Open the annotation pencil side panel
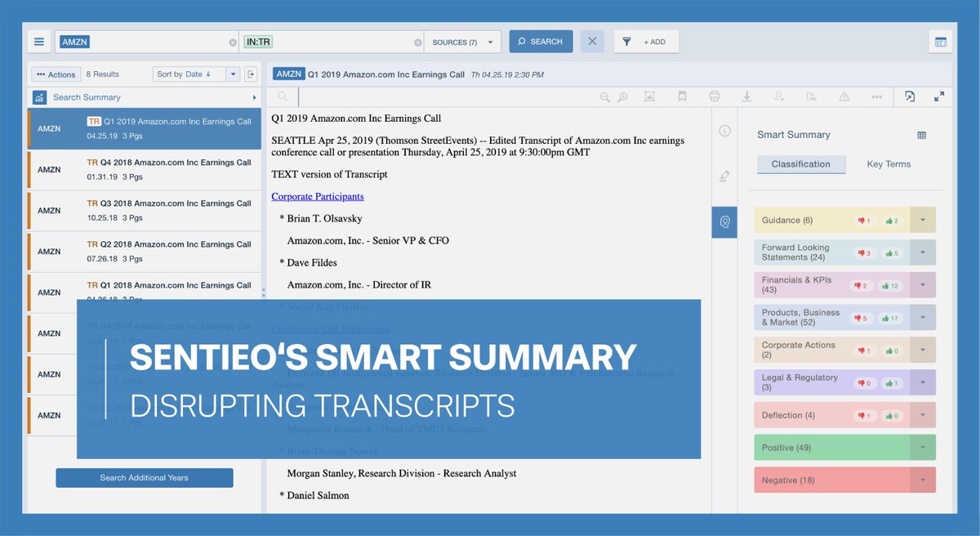This screenshot has width=980, height=536. click(x=724, y=176)
